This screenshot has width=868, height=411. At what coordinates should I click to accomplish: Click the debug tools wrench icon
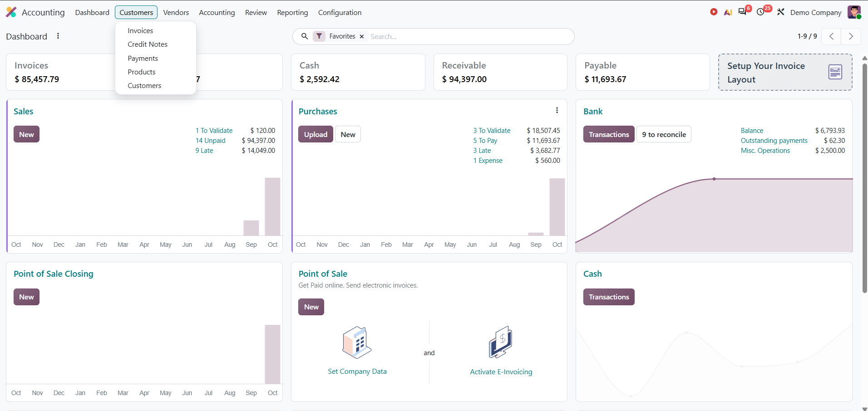781,12
